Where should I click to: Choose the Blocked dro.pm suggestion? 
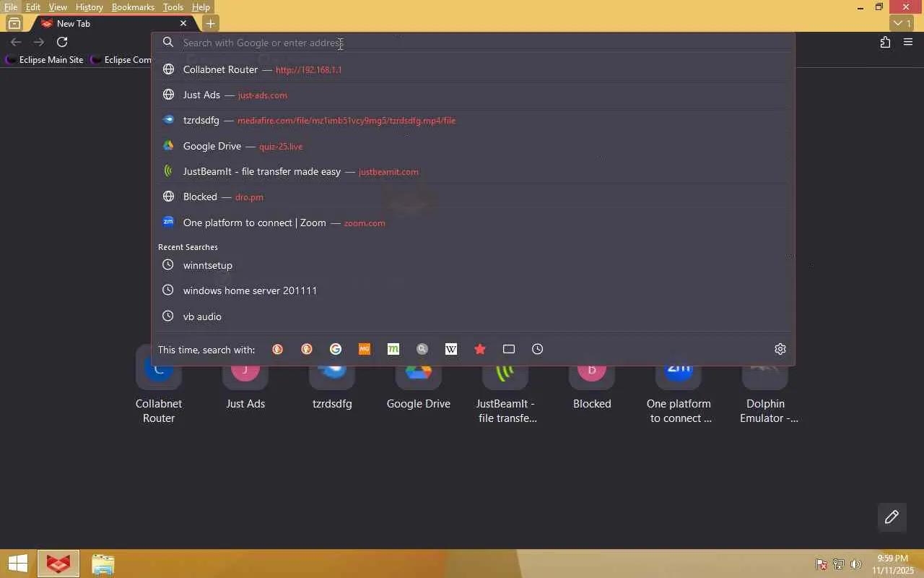point(473,197)
